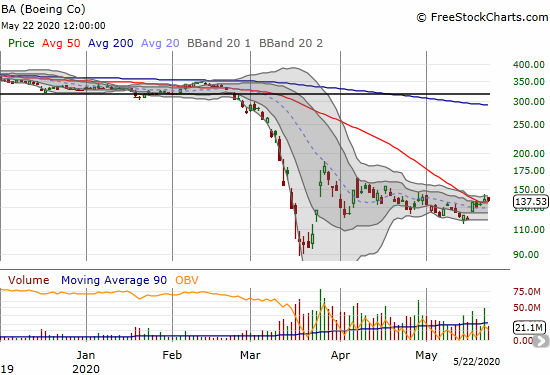The height and width of the screenshot is (375, 550).
Task: Click the Mar label on time axis
Action: click(x=250, y=355)
